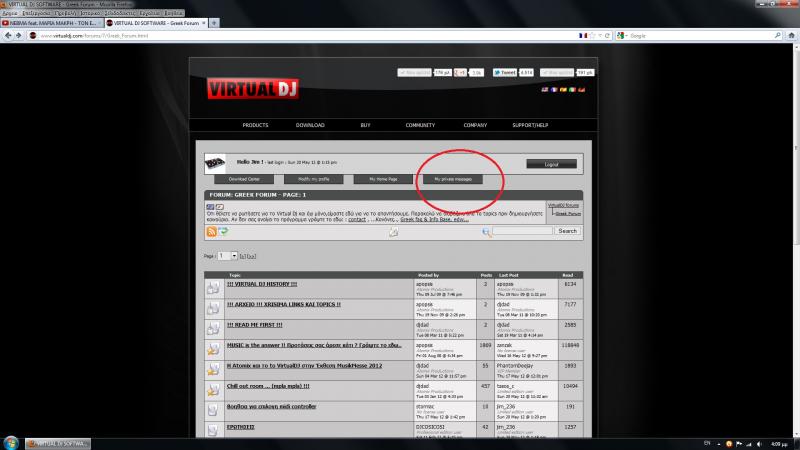Open the BUY menu

point(365,125)
